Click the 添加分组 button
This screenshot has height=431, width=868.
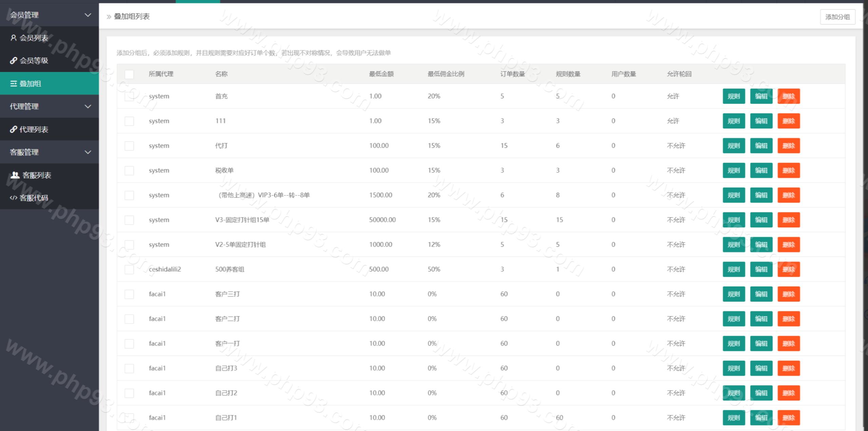pos(837,17)
